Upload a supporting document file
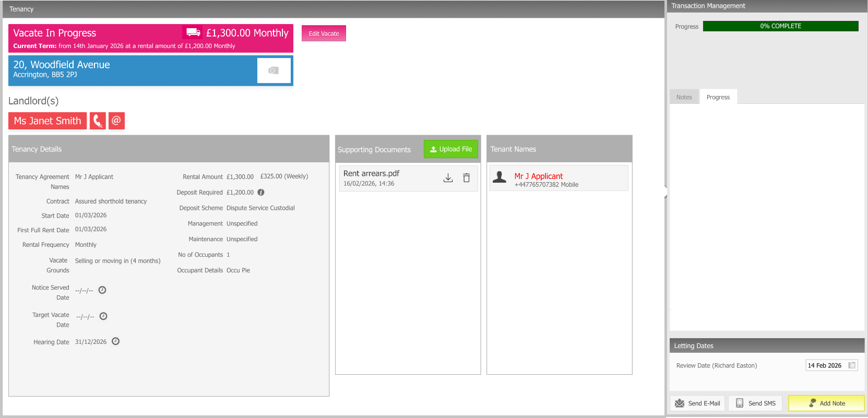The height and width of the screenshot is (418, 868). [451, 149]
